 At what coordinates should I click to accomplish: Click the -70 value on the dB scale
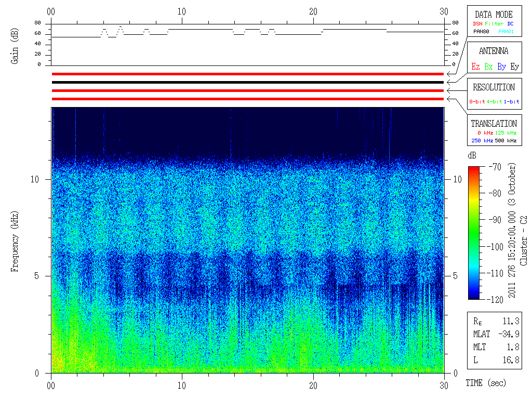(495, 167)
